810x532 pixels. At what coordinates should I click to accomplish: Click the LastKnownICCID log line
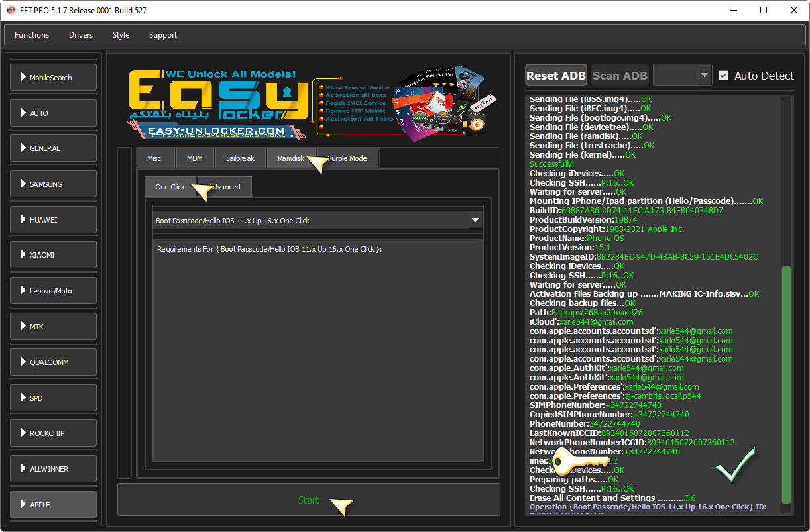[609, 433]
